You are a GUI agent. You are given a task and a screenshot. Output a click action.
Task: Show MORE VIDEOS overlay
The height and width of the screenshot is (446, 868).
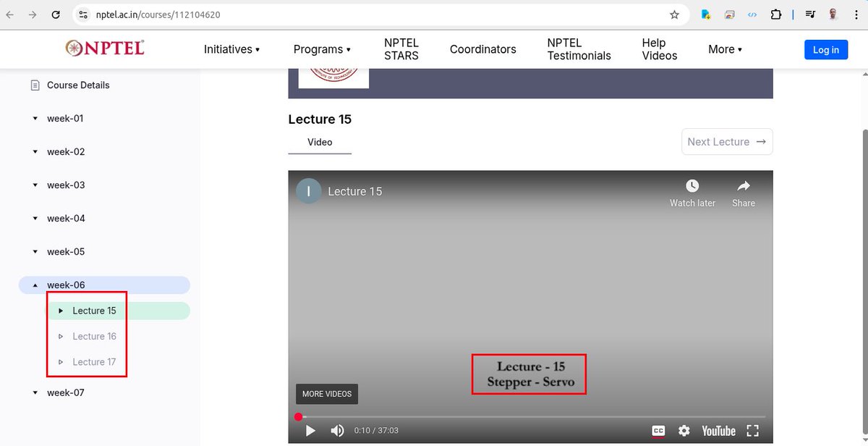327,394
